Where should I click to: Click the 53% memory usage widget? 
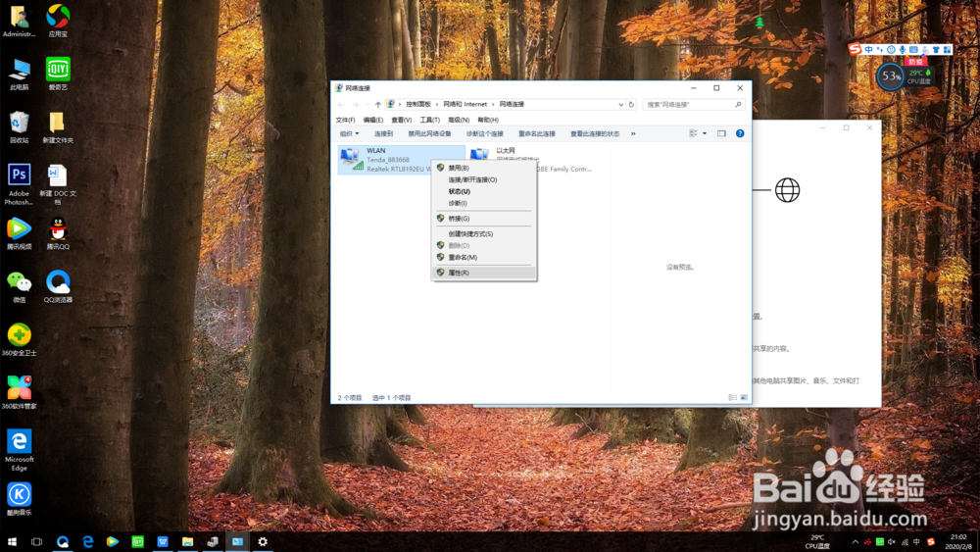tap(891, 76)
